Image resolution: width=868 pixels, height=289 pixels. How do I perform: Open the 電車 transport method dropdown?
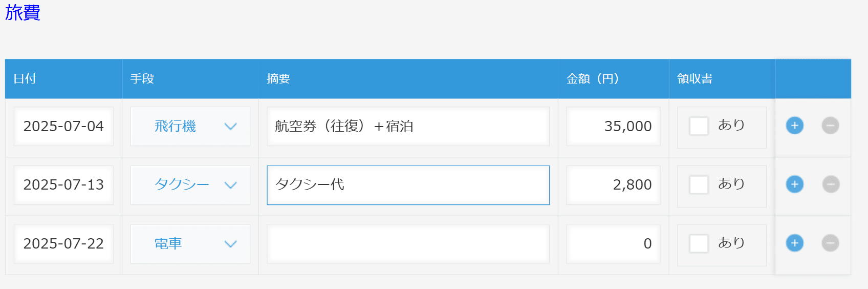[190, 244]
